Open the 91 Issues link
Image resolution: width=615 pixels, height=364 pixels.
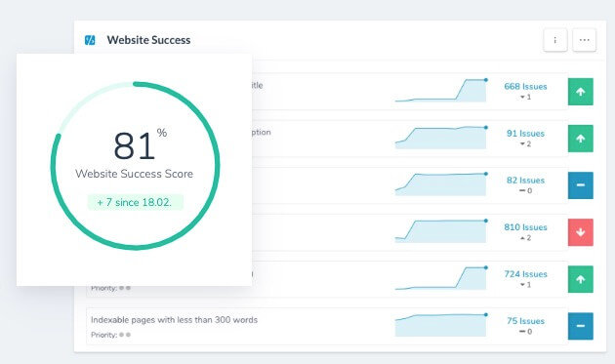click(525, 134)
